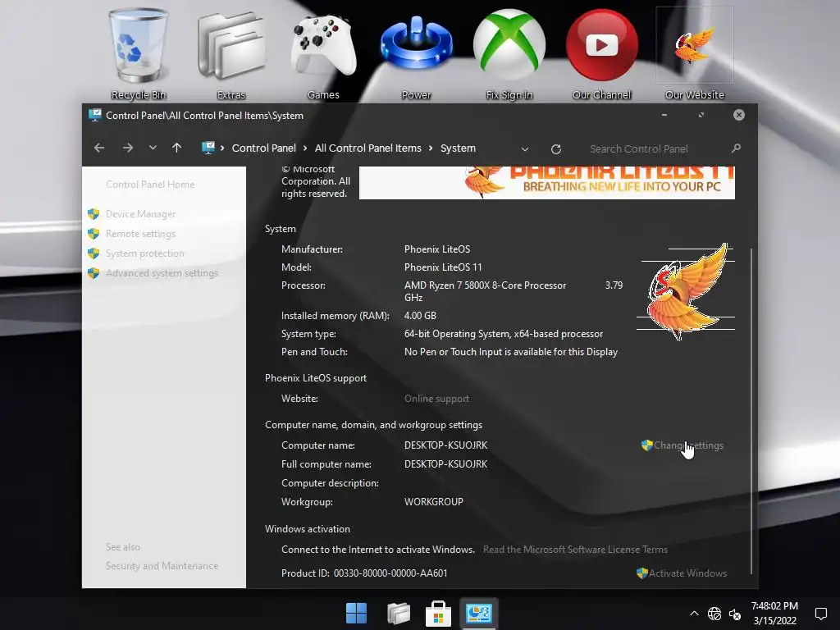Refresh the System page
Viewport: 840px width, 630px height.
556,149
